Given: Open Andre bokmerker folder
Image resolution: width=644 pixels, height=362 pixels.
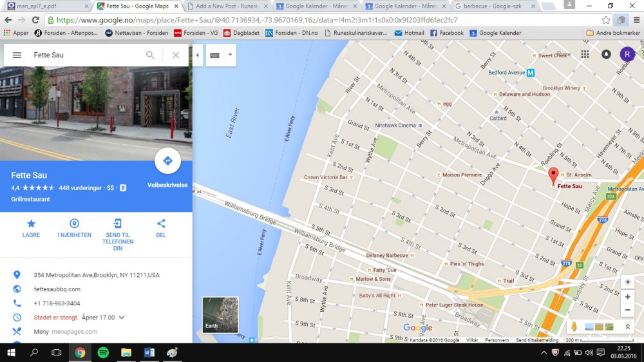Looking at the screenshot, I should (613, 33).
